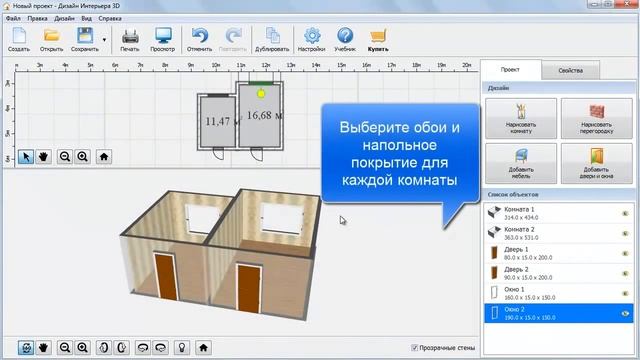
Task: Click the 16,68 m room on plan
Action: [260, 116]
